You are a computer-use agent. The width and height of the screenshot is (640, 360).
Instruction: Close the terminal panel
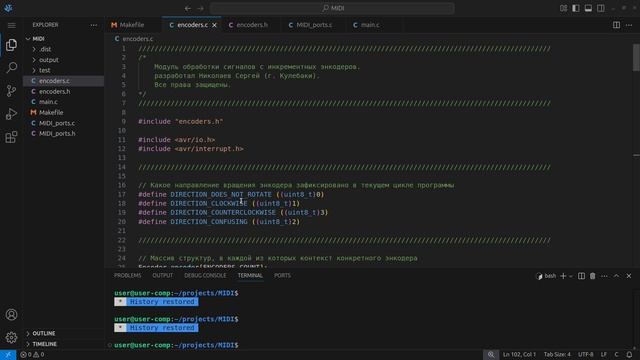[x=629, y=276]
